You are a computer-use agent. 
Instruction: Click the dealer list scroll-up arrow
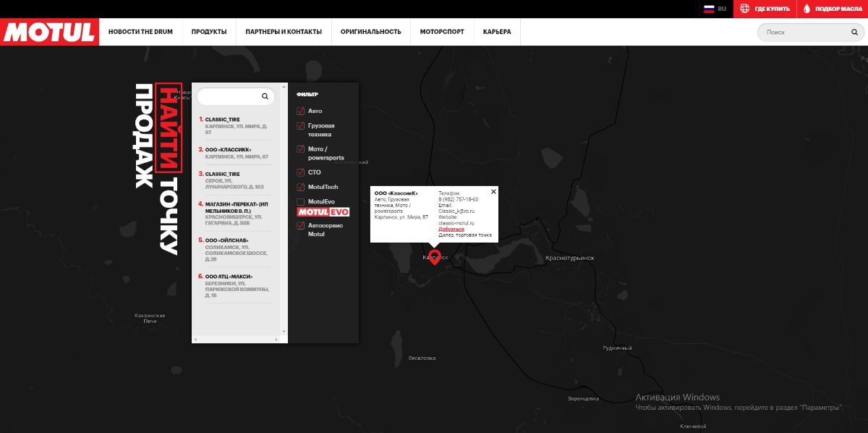[x=284, y=86]
